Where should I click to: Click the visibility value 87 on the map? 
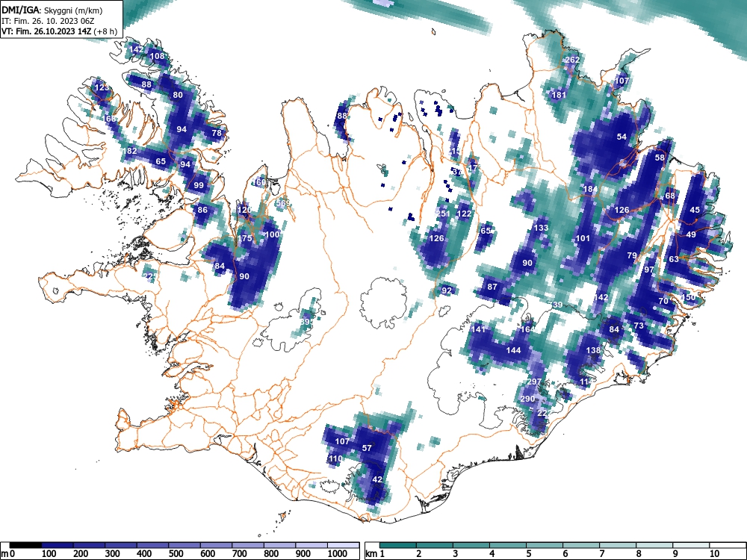click(x=492, y=287)
